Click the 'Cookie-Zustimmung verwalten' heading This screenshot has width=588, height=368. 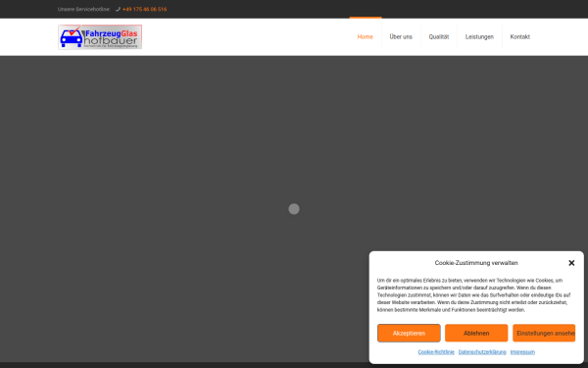pyautogui.click(x=476, y=263)
